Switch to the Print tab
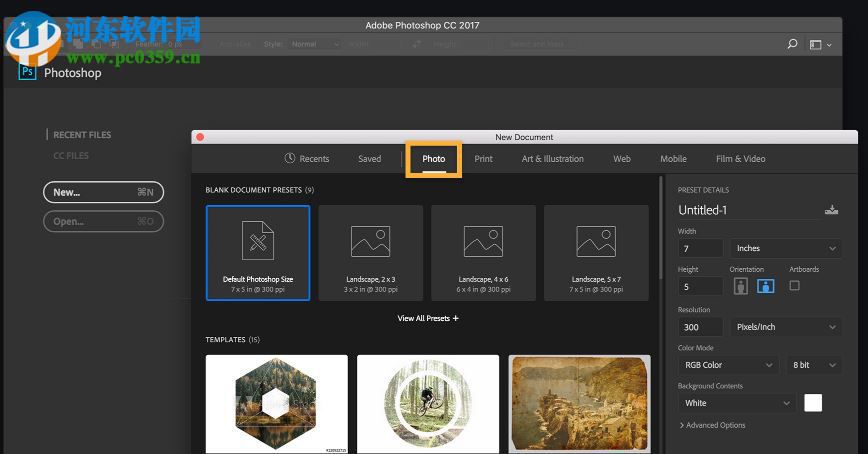The height and width of the screenshot is (454, 868). coord(483,158)
